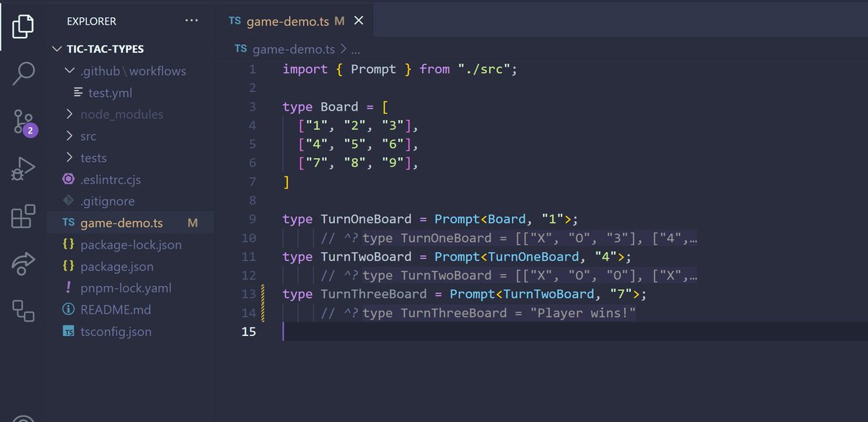Click the TS icon beside tsconfig.json
The width and height of the screenshot is (868, 422).
click(x=68, y=332)
